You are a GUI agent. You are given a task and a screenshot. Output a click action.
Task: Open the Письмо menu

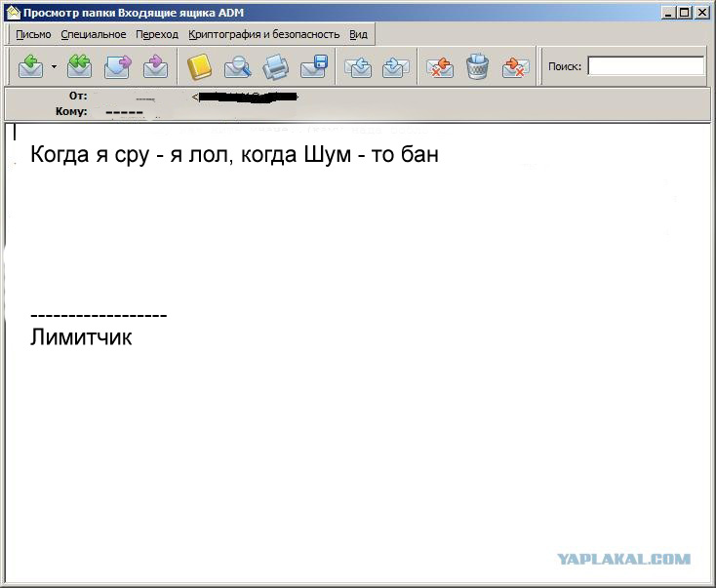coord(33,34)
